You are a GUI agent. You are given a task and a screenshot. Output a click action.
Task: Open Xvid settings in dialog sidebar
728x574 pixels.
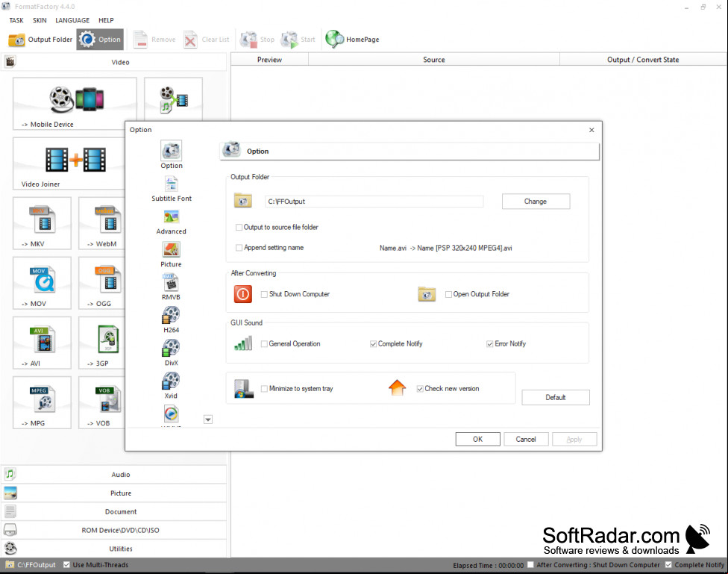click(172, 386)
